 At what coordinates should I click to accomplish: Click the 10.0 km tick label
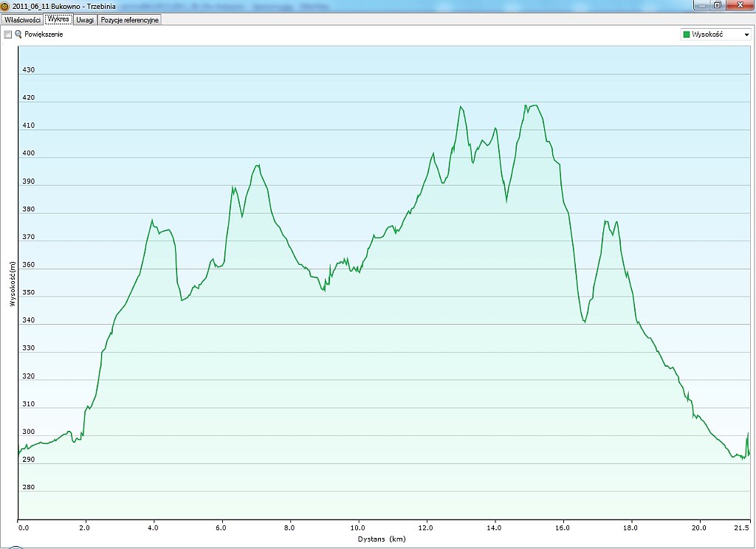(x=358, y=528)
